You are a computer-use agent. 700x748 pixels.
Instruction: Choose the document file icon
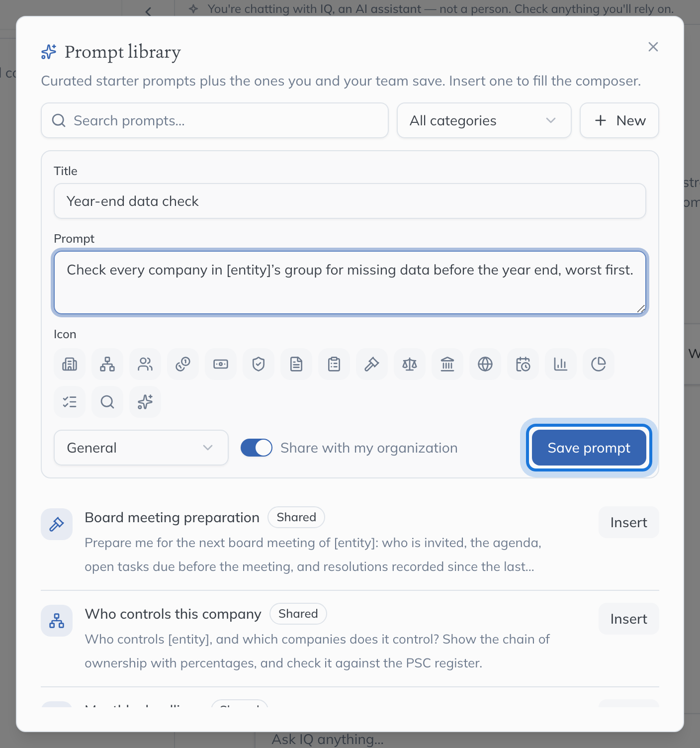click(296, 364)
